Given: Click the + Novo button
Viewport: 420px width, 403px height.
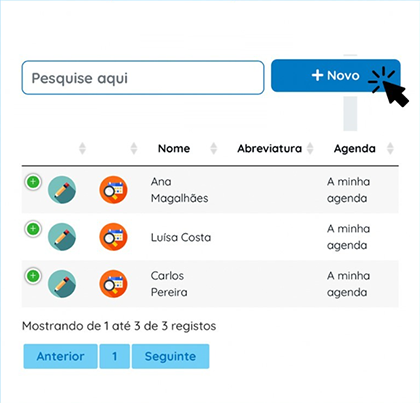Looking at the screenshot, I should pyautogui.click(x=336, y=76).
